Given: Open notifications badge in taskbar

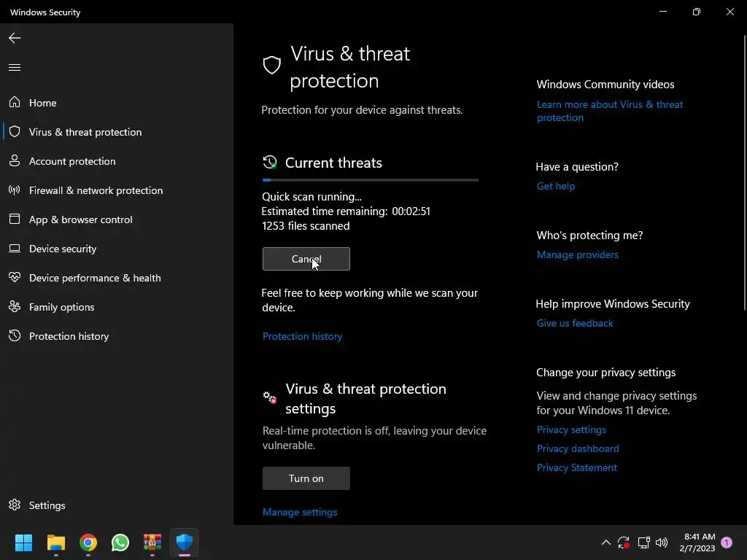Looking at the screenshot, I should coord(727,542).
